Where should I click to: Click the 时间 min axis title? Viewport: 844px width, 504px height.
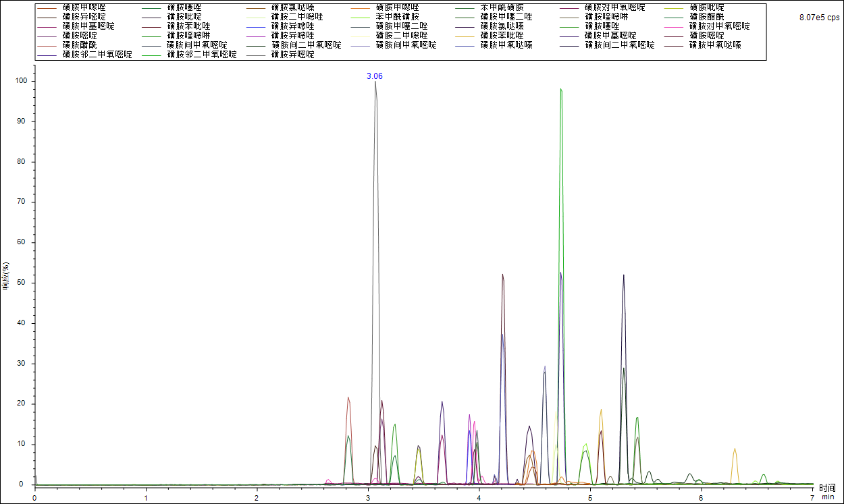click(827, 492)
